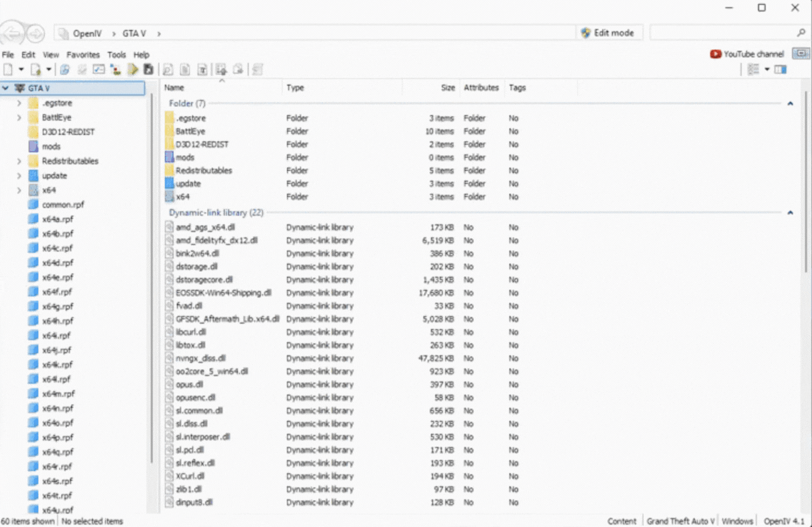
Task: Open the Edit menu
Action: pyautogui.click(x=28, y=54)
